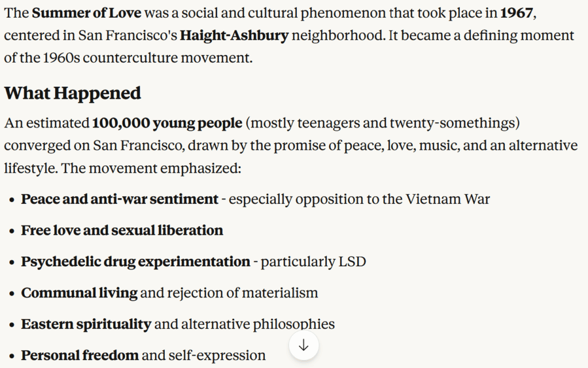The width and height of the screenshot is (588, 368).
Task: Click the bold "Communal living" text
Action: (79, 293)
